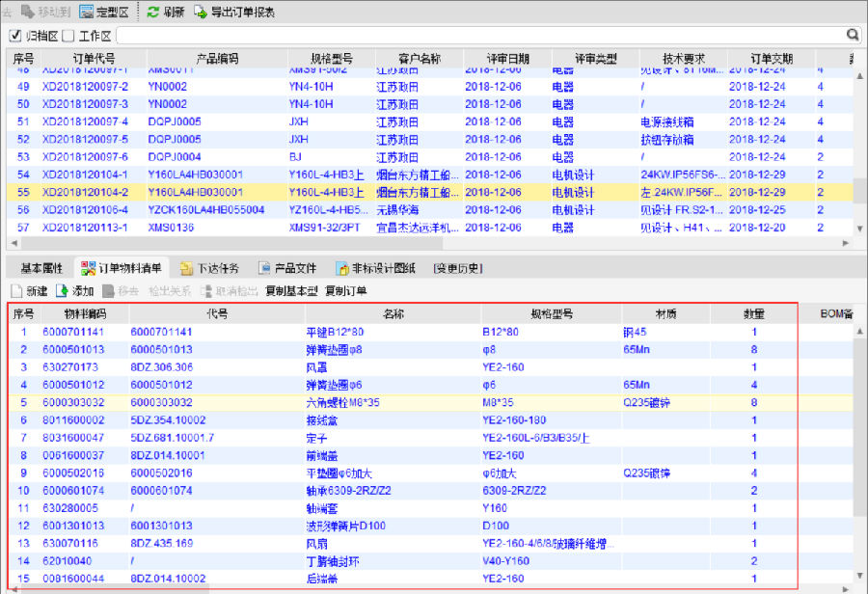Open the 变更历史 tab
Viewport: 868px width, 594px height.
[457, 268]
